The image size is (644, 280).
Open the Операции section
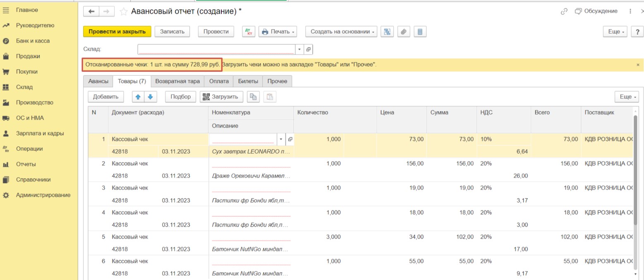coord(29,149)
